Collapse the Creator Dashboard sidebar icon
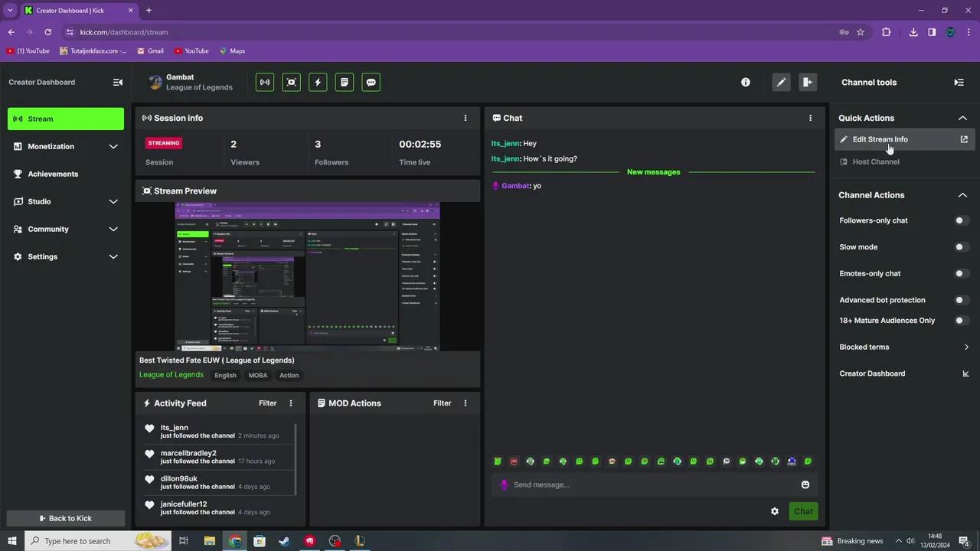The width and height of the screenshot is (980, 551). (118, 83)
